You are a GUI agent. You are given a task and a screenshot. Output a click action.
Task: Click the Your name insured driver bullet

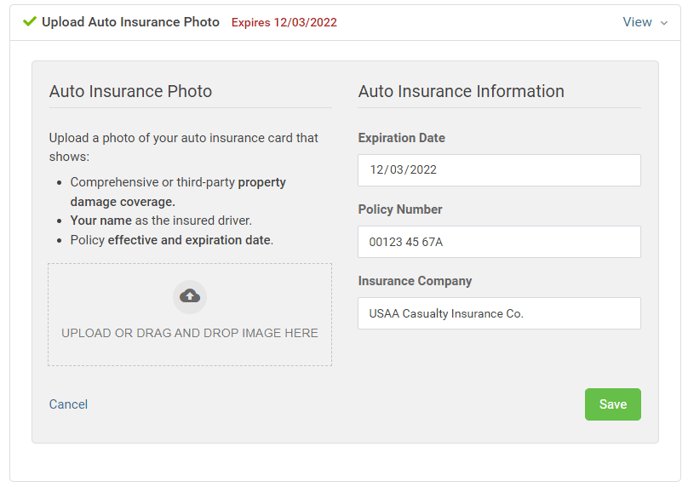coord(161,220)
